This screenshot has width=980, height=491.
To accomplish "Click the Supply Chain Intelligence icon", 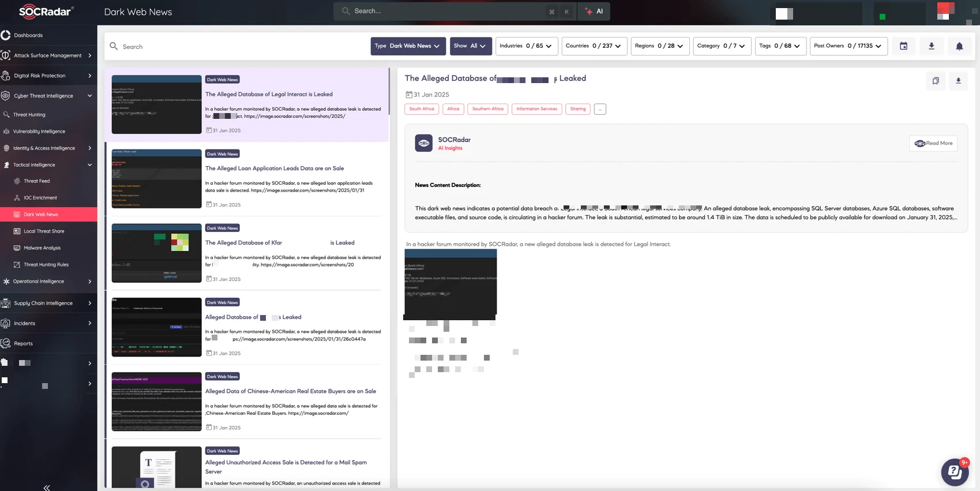I will pyautogui.click(x=6, y=303).
